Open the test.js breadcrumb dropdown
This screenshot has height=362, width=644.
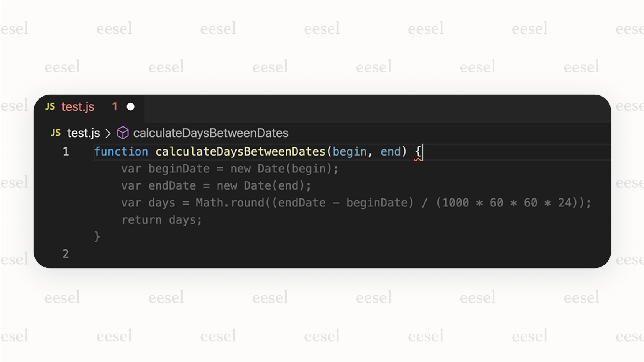[x=83, y=133]
